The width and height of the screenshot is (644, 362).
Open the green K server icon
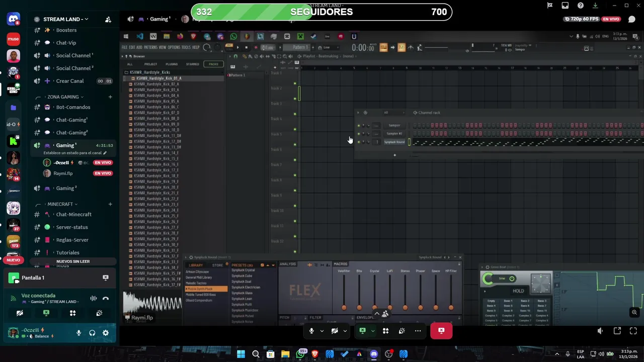(14, 141)
